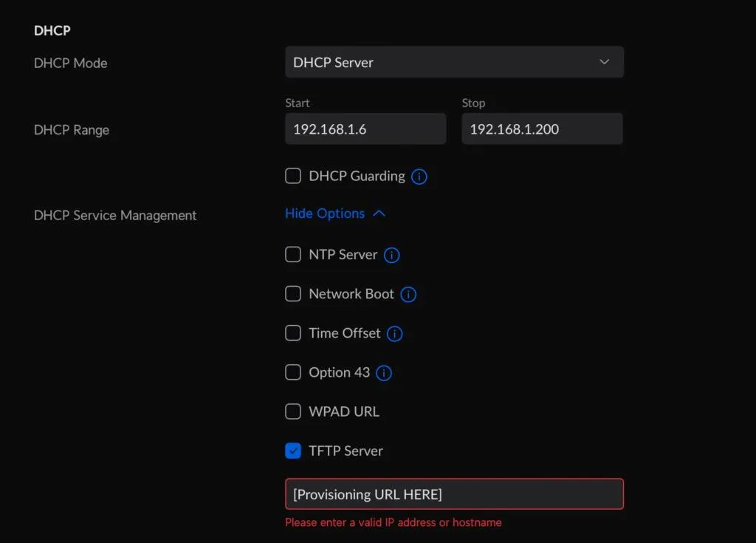Open Option 43 info icon
756x543 pixels.
[384, 372]
